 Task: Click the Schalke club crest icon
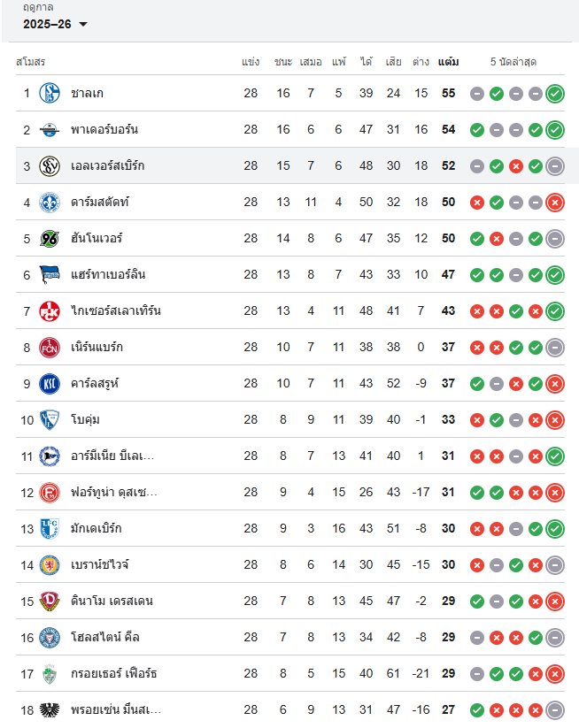click(x=49, y=93)
